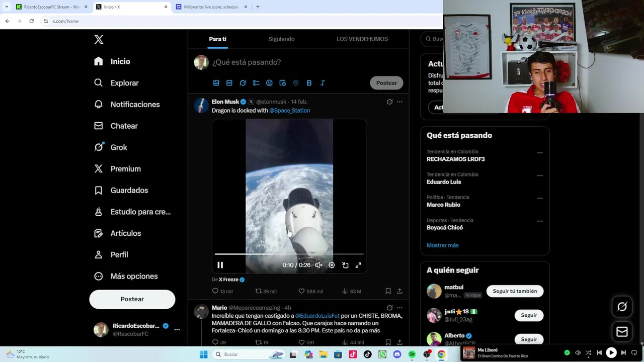644x362 pixels.
Task: Add a GIF to the post
Action: coord(229,83)
